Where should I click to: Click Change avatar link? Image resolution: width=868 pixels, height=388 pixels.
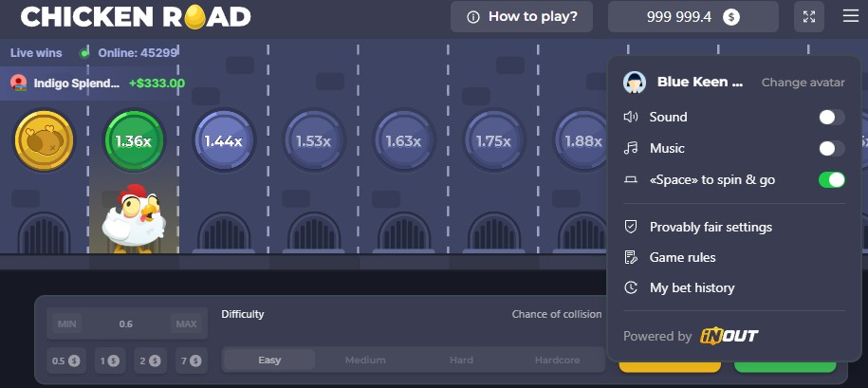803,83
